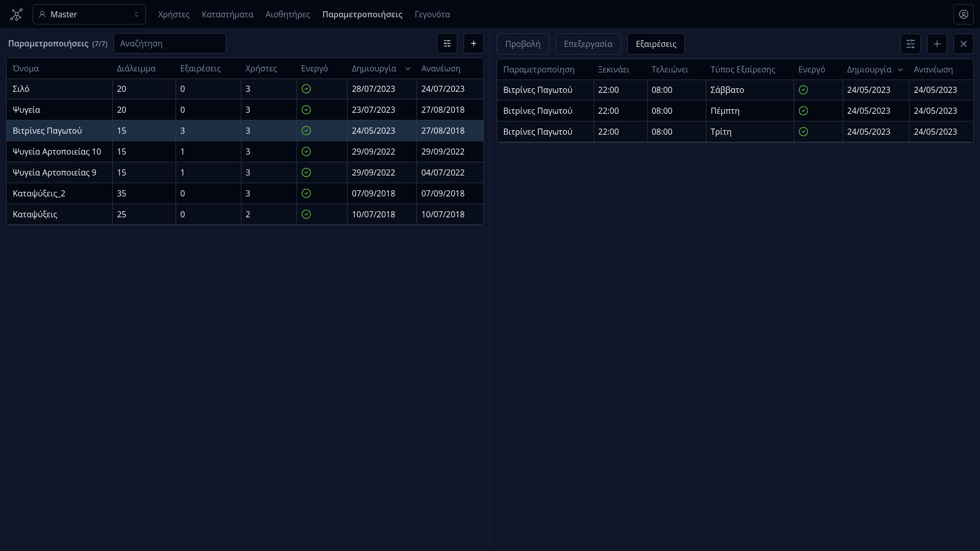Open the Γεγονότα menu item

(x=432, y=14)
